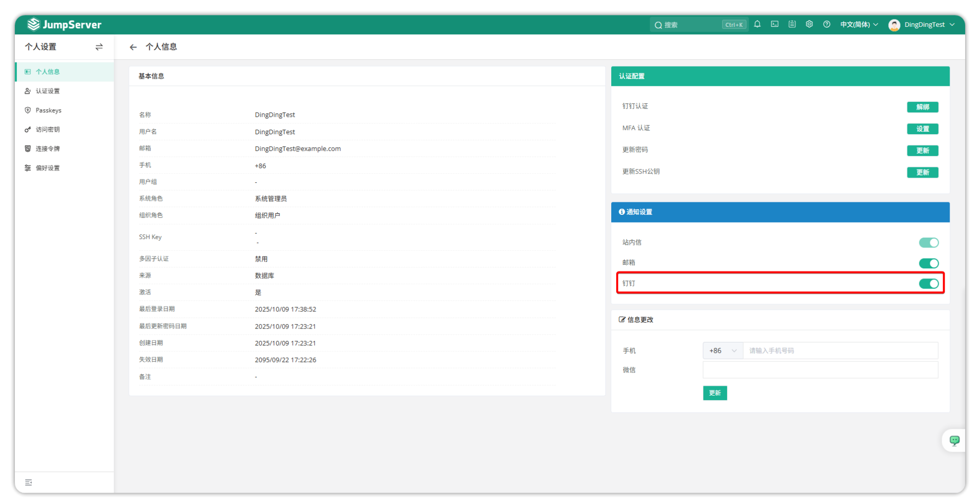
Task: Open the DingDingTest user account menu
Action: (922, 24)
